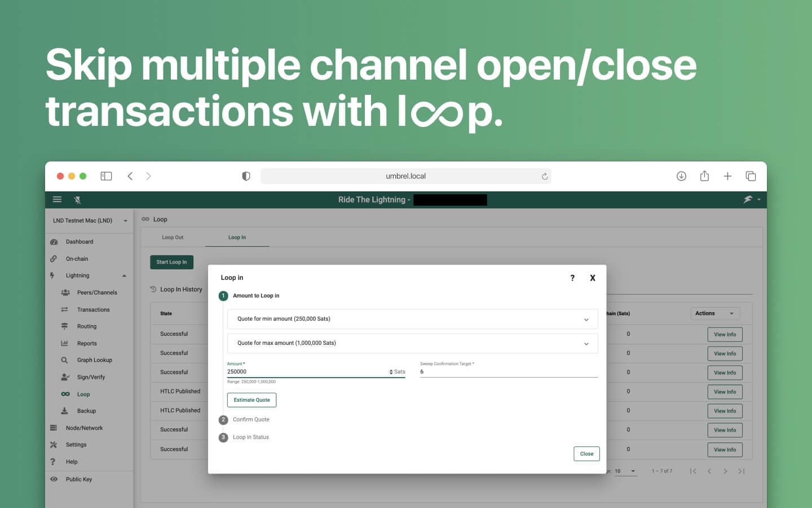Click the question mark help icon in the dialog
812x508 pixels.
coord(572,278)
